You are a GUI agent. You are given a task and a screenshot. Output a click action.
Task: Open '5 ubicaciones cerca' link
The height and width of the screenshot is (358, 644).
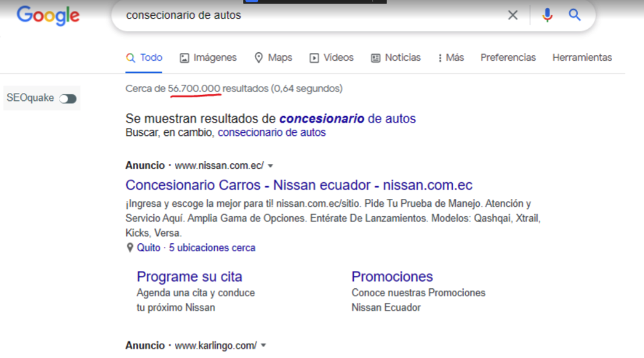[x=212, y=247]
